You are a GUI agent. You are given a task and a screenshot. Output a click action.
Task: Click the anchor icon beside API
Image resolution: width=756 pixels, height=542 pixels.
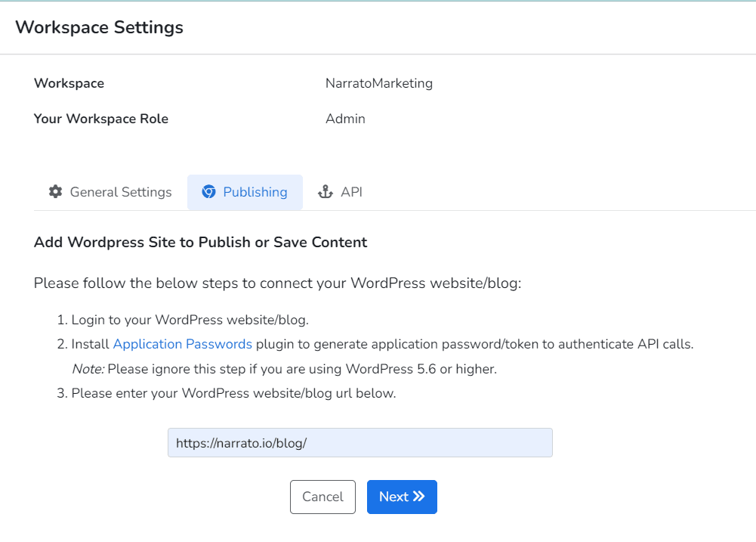tap(326, 191)
